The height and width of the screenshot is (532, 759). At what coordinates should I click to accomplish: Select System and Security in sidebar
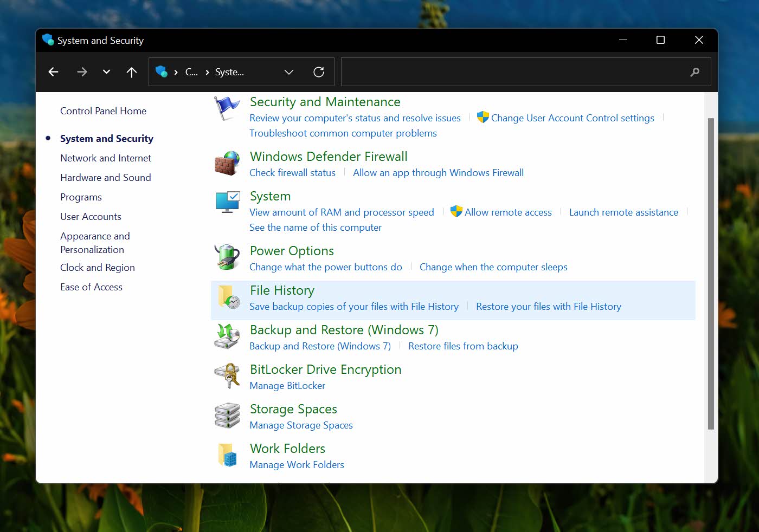pyautogui.click(x=107, y=139)
